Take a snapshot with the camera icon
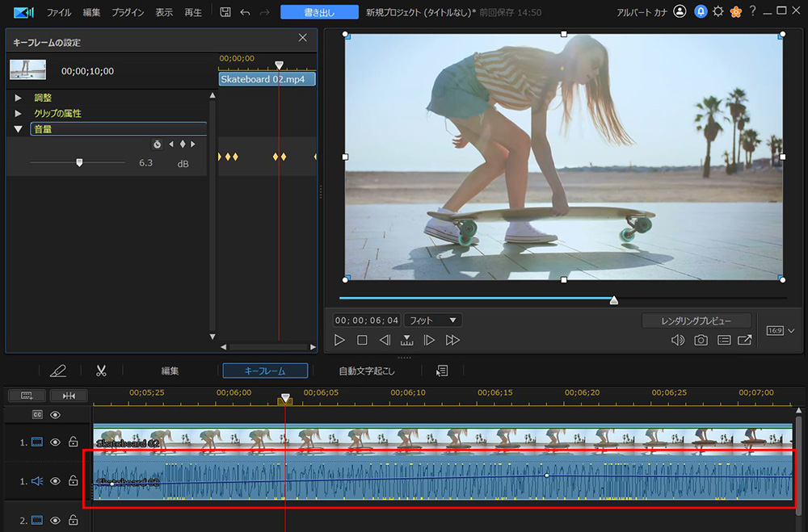The width and height of the screenshot is (808, 532). pos(701,341)
